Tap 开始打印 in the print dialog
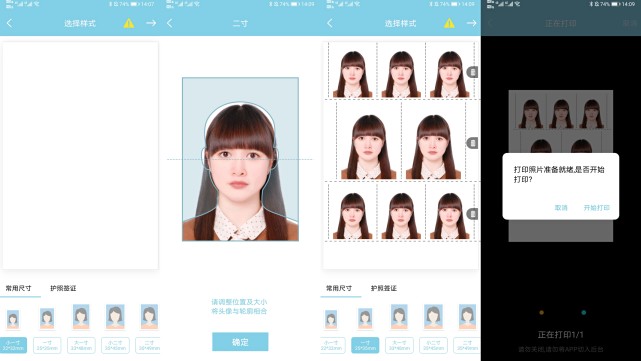The width and height of the screenshot is (641, 361). click(x=596, y=208)
